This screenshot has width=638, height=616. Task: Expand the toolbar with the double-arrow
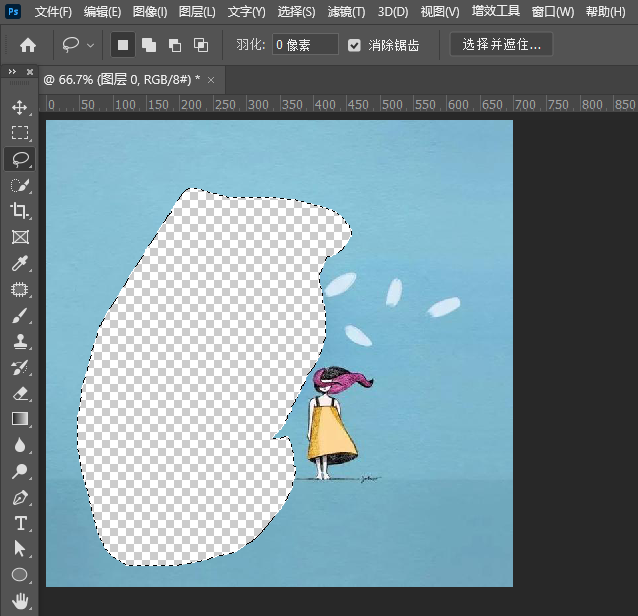tap(11, 73)
